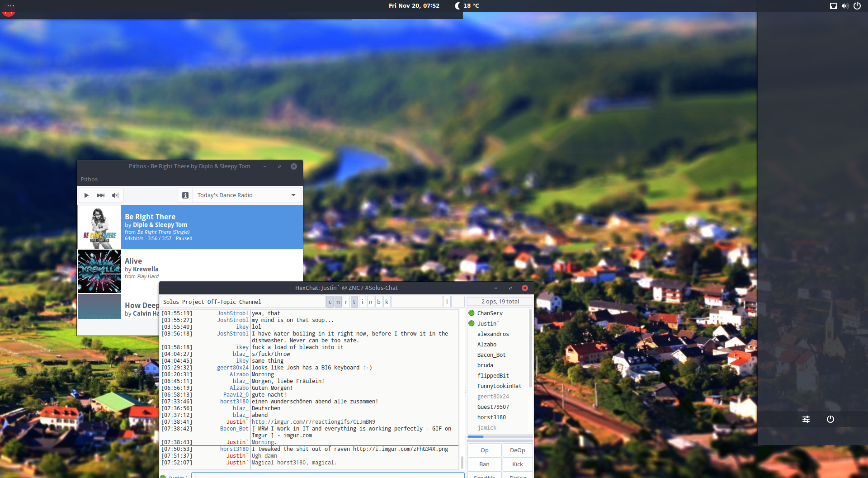Click Krewella album cover thumbnail
Screen dimensions: 868x478
[x=99, y=271]
